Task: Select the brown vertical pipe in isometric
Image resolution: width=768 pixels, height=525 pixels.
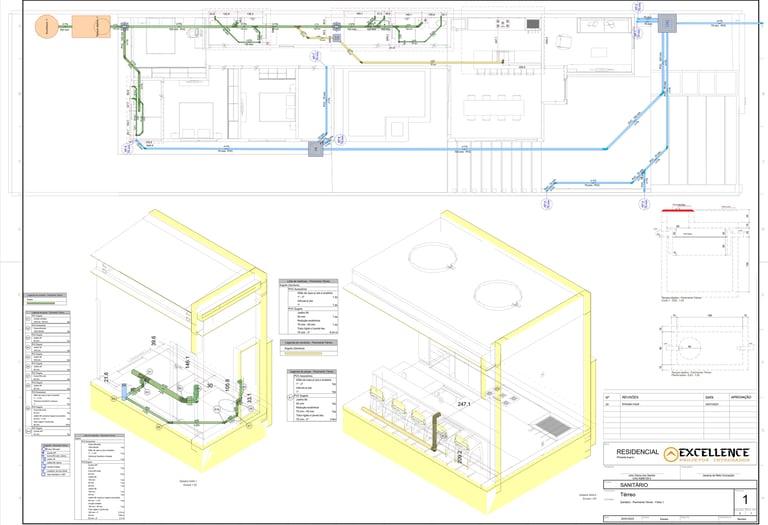Action: [435, 432]
